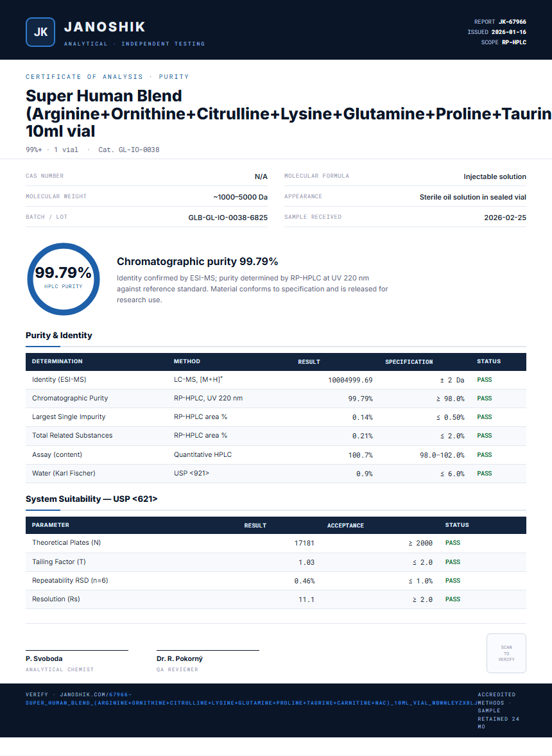Viewport: 552px width, 756px height.
Task: Select RSD result 0.46%
Action: pos(304,581)
